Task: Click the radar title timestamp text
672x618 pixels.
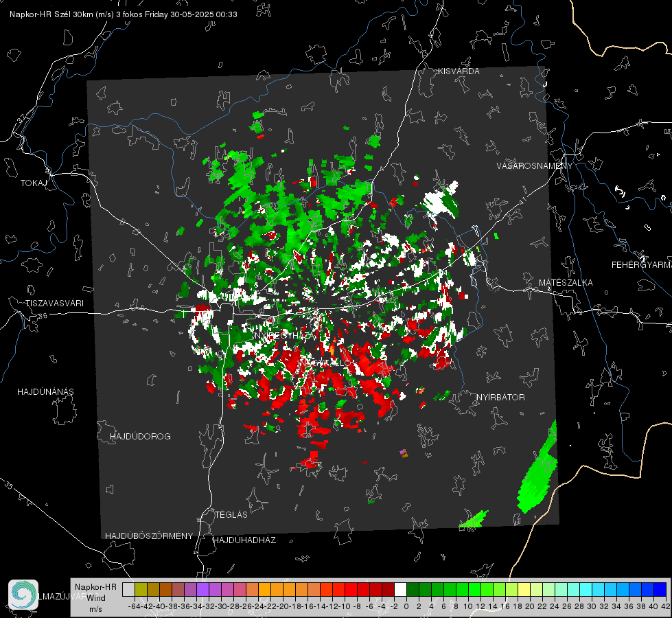Action: (x=123, y=14)
